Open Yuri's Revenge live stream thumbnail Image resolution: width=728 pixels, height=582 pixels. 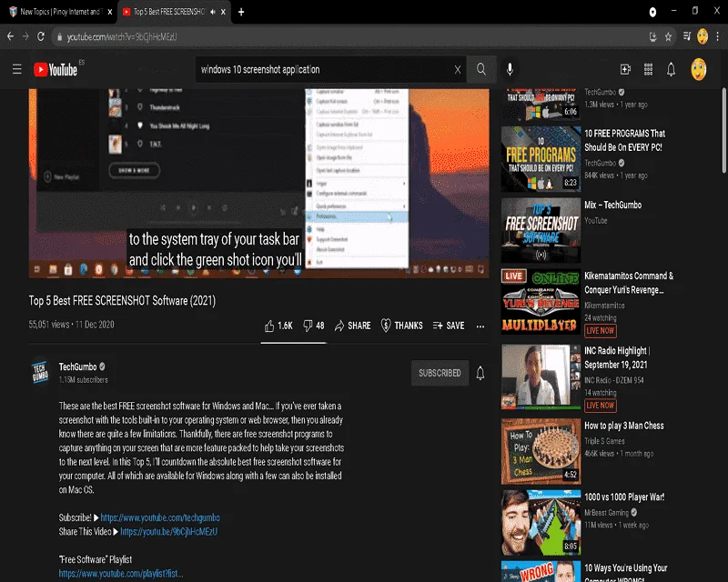(x=541, y=301)
